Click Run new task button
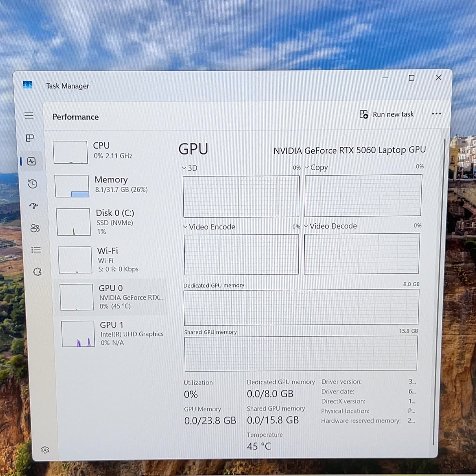Screen dimensions: 476x476 387,114
